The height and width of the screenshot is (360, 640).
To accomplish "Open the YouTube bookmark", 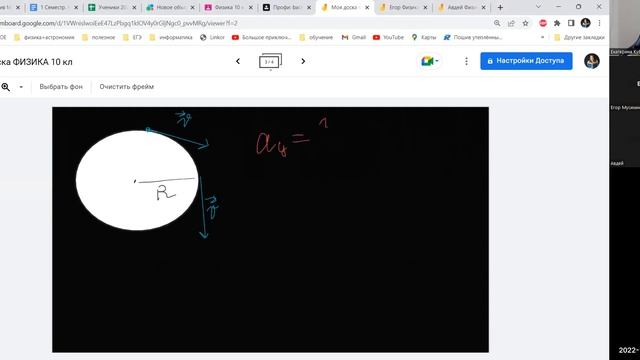I will (388, 37).
